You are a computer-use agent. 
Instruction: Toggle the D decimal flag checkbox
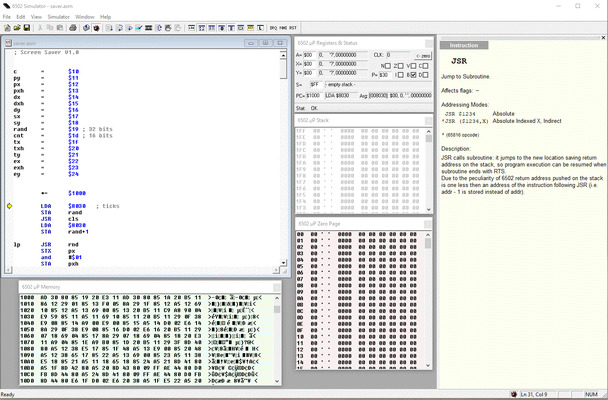[x=425, y=75]
